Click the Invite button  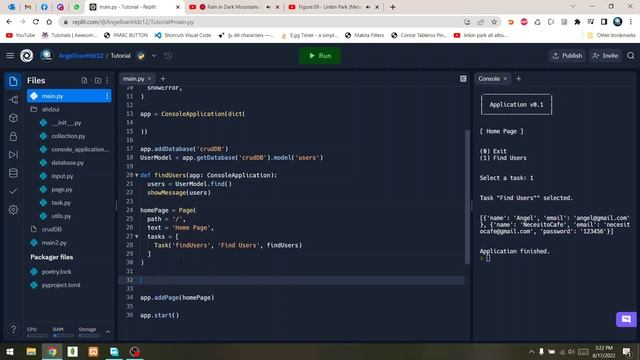(605, 56)
